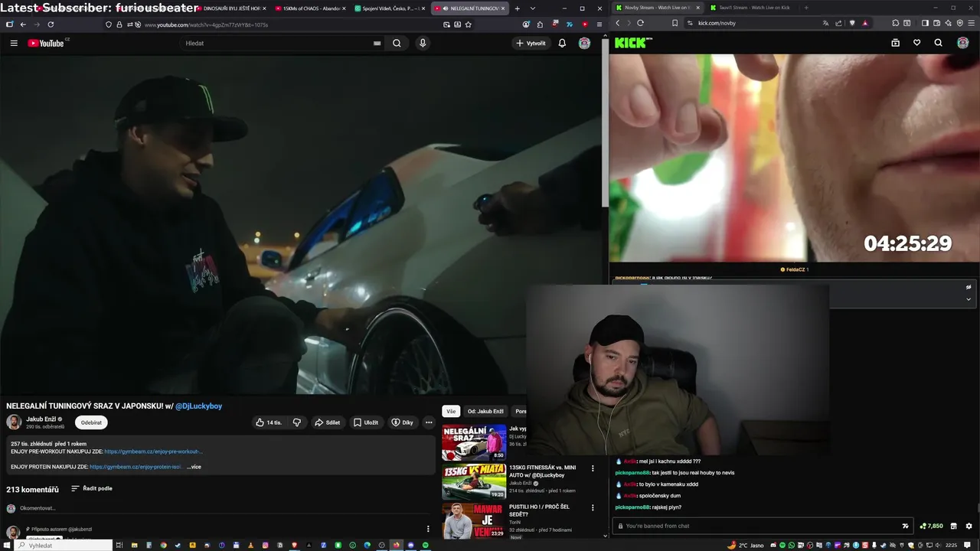Open YouTube hamburger guide menu
Image resolution: width=980 pixels, height=551 pixels.
coord(14,43)
